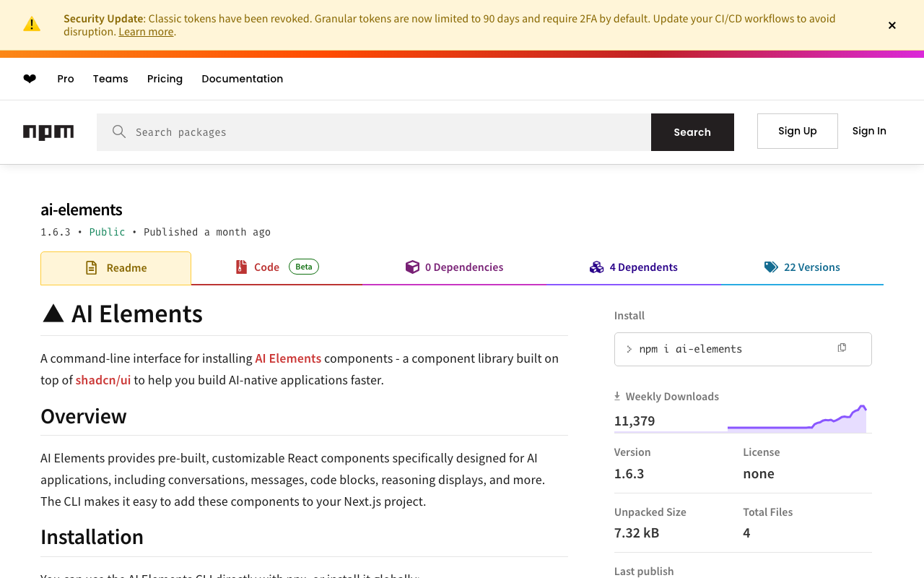
Task: Open the Learn more link
Action: tap(146, 32)
